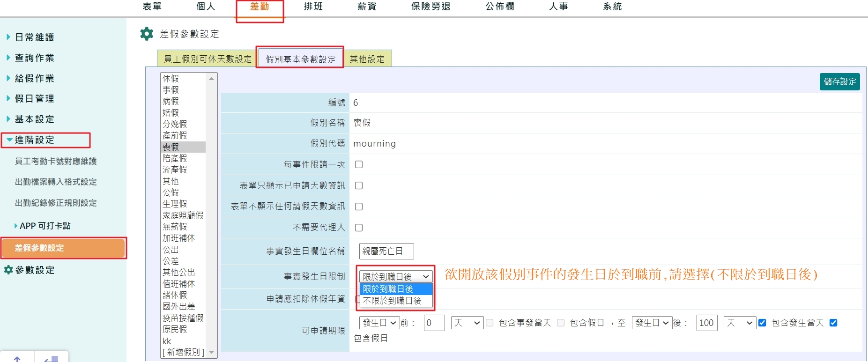The image size is (868, 362).
Task: Select 加班補休 in leave type list
Action: point(183,238)
